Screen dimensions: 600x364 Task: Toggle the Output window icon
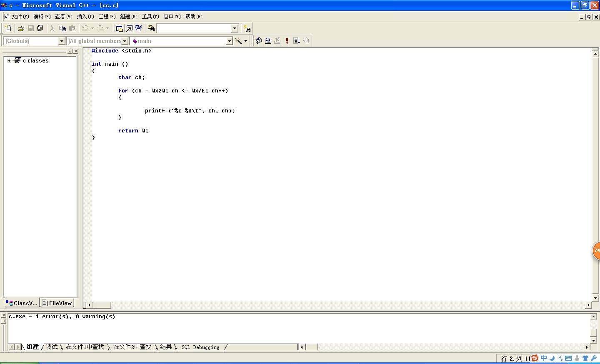[x=129, y=28]
